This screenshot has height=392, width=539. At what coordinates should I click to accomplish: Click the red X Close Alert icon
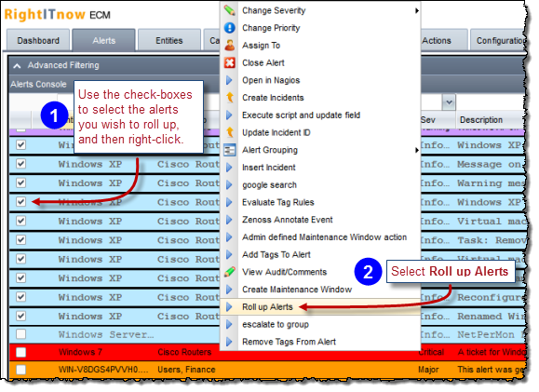tap(229, 62)
